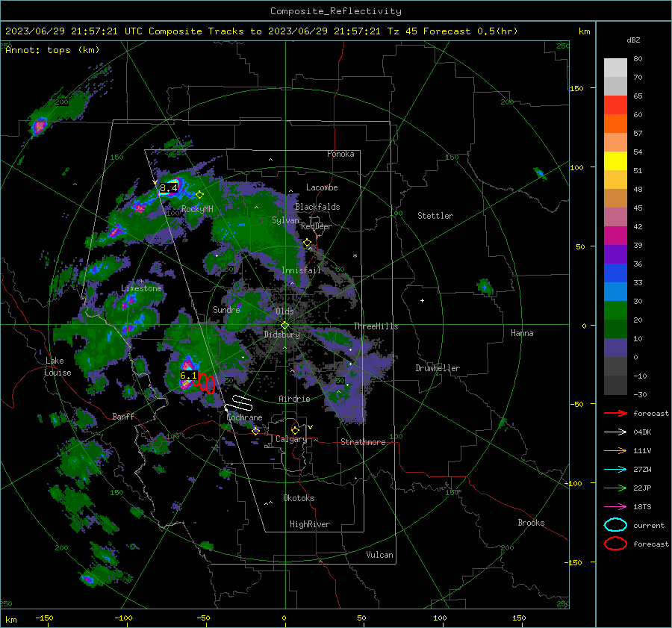Pick the -30 dBZ dark gray swatch
672x628 pixels.
615,385
